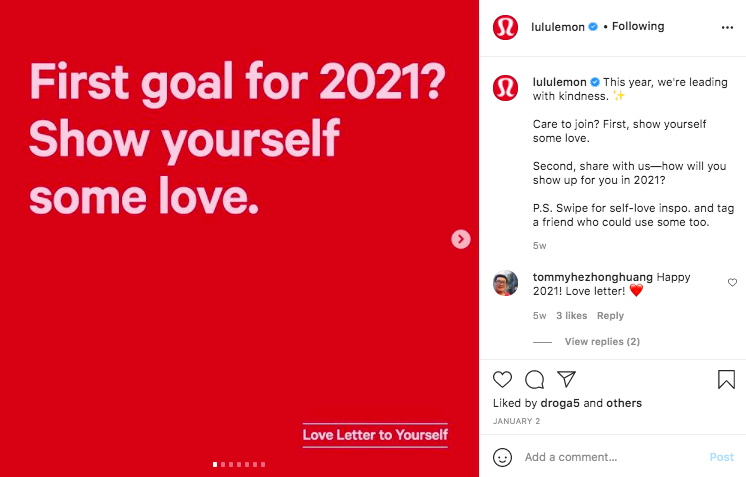Reply to tommyhezhonghuang's comment
746x477 pixels.
[610, 316]
